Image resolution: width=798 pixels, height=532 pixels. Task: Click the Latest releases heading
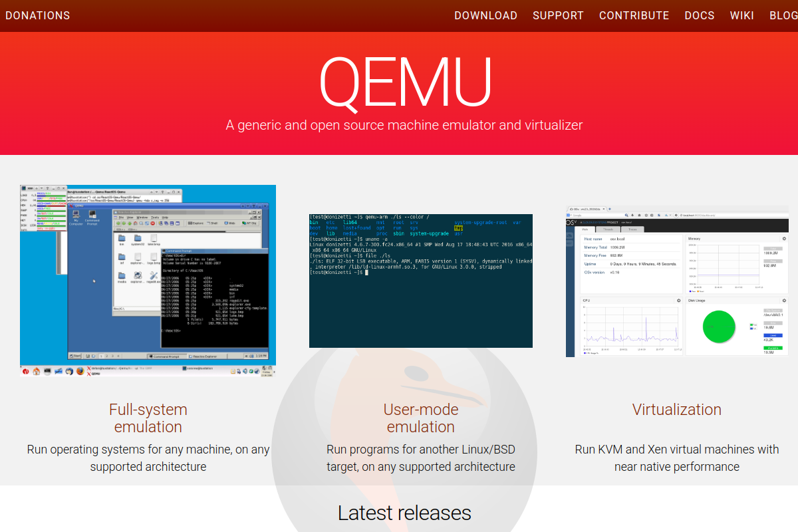[x=404, y=513]
